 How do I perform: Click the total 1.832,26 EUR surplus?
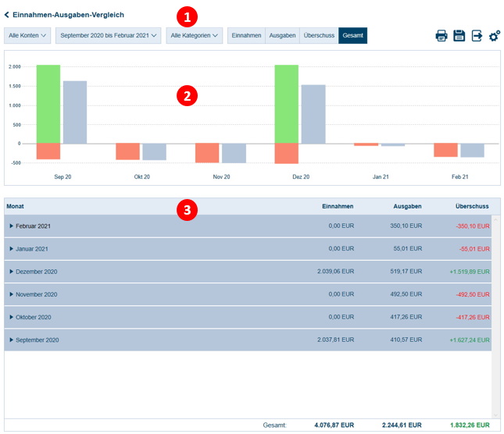click(x=470, y=425)
